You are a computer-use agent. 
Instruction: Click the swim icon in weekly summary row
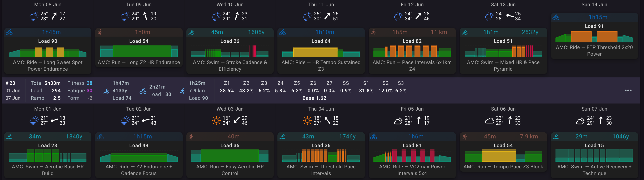click(106, 91)
